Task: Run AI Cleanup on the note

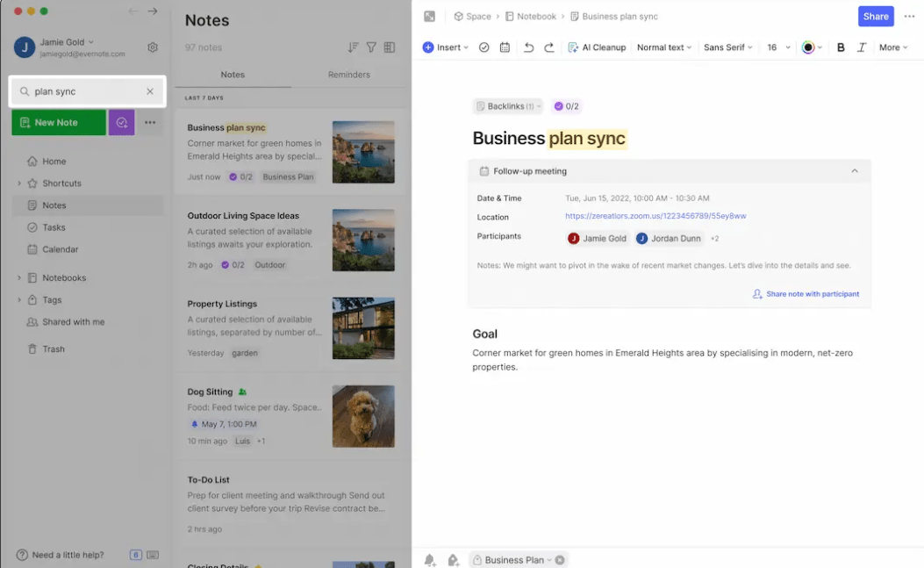Action: tap(597, 47)
